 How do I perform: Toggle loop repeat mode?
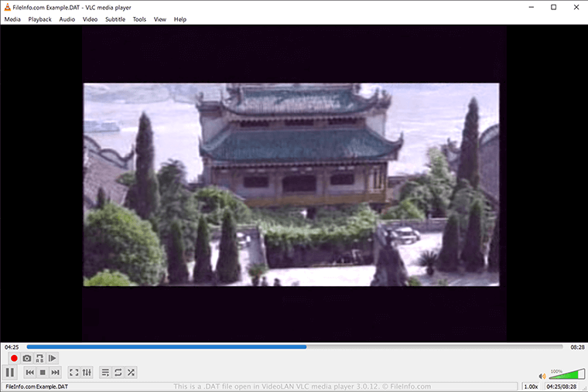pyautogui.click(x=118, y=373)
